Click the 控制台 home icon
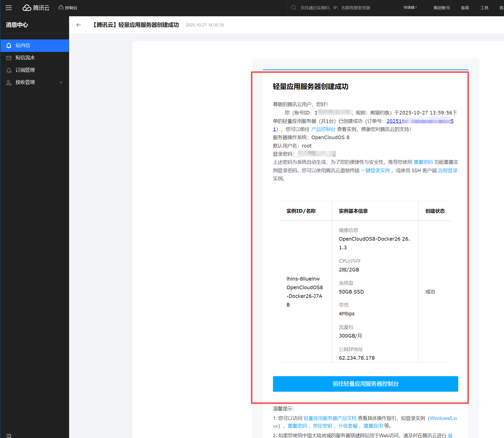The image size is (504, 438). coord(61,7)
